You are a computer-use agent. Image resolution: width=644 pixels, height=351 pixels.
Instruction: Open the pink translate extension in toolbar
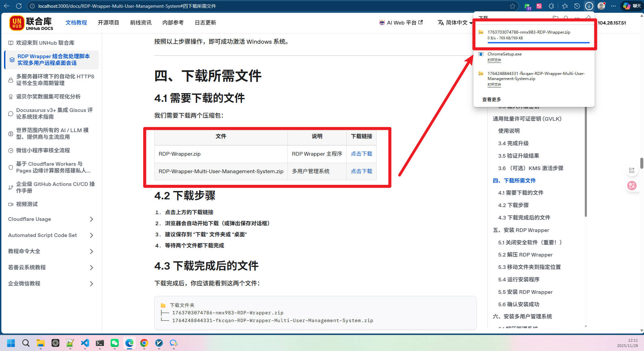[539, 6]
